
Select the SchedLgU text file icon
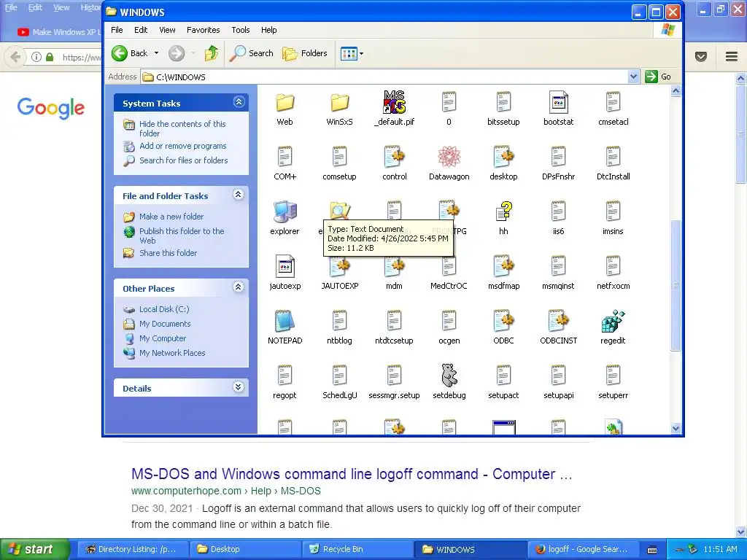340,376
